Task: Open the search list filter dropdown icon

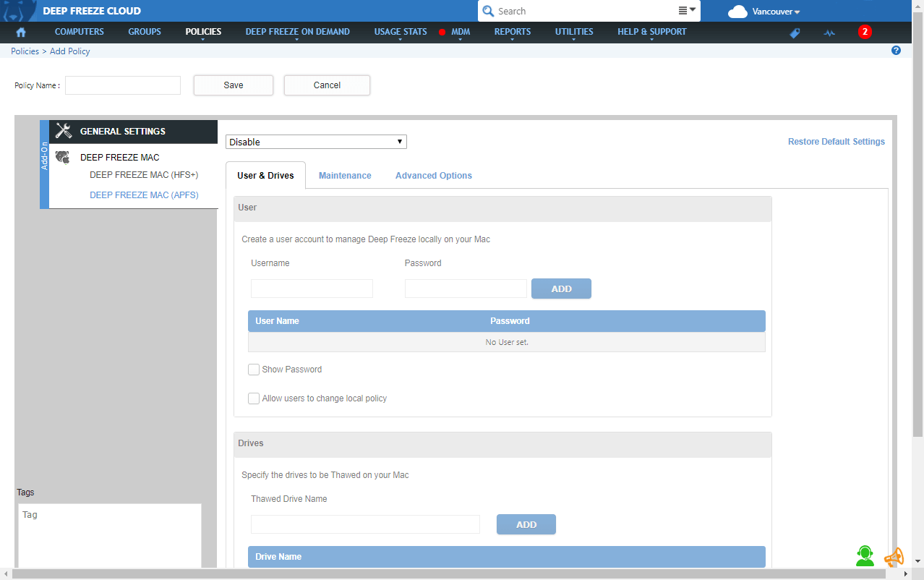Action: (687, 10)
